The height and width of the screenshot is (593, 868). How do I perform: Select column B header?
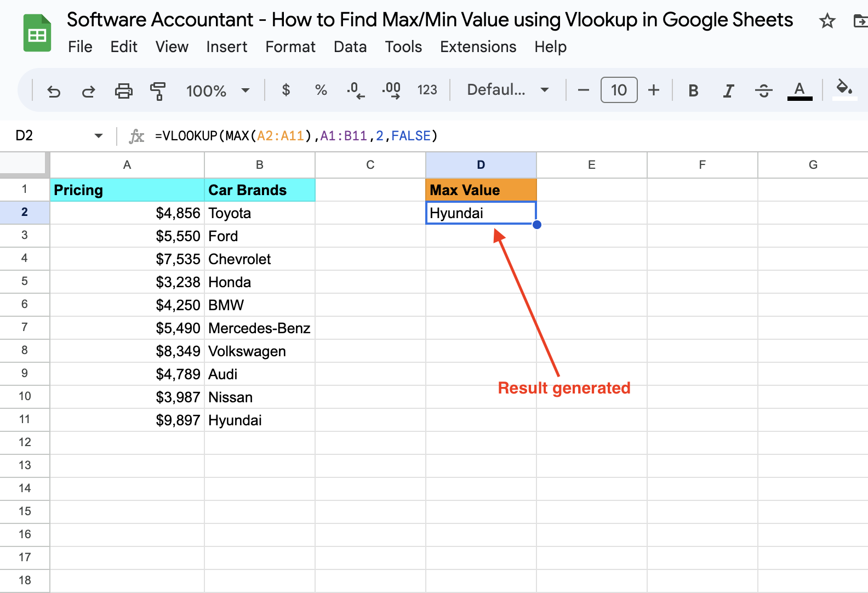click(x=260, y=165)
